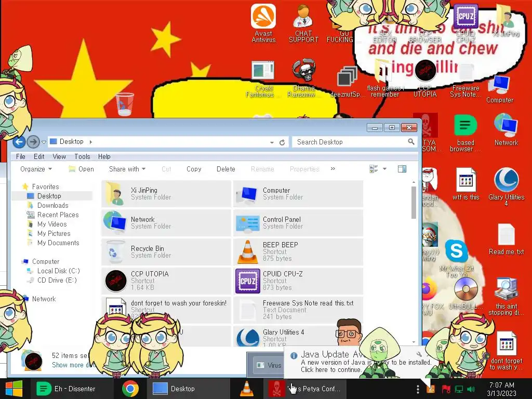Select Freeware Sys Note read this.txt
Screen dimensions: 532x399
tap(298, 310)
